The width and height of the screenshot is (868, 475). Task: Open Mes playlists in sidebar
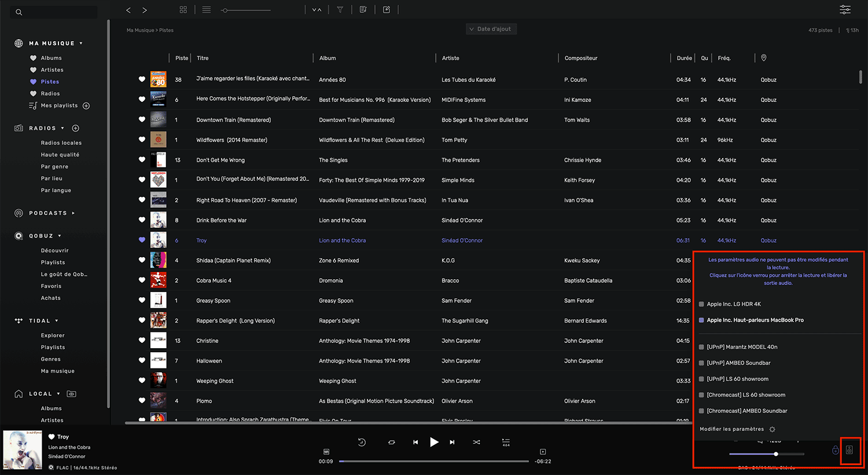coord(59,105)
